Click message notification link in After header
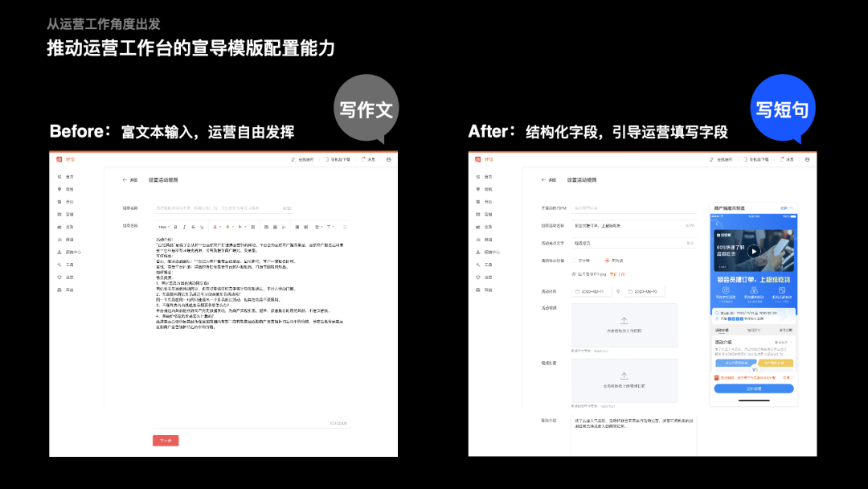The height and width of the screenshot is (489, 868). coord(787,159)
